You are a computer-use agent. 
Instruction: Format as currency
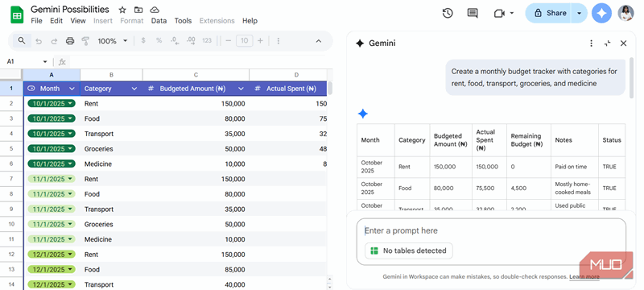click(143, 40)
